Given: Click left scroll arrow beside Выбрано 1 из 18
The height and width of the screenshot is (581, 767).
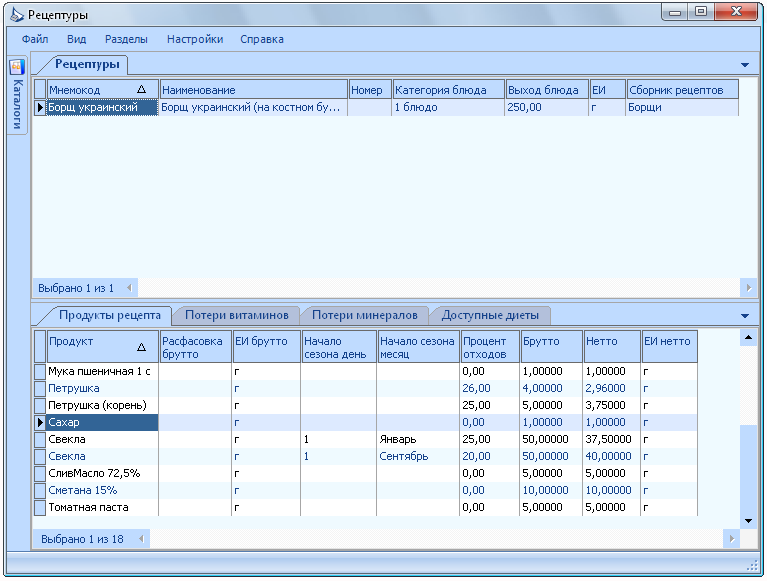Looking at the screenshot, I should point(141,539).
